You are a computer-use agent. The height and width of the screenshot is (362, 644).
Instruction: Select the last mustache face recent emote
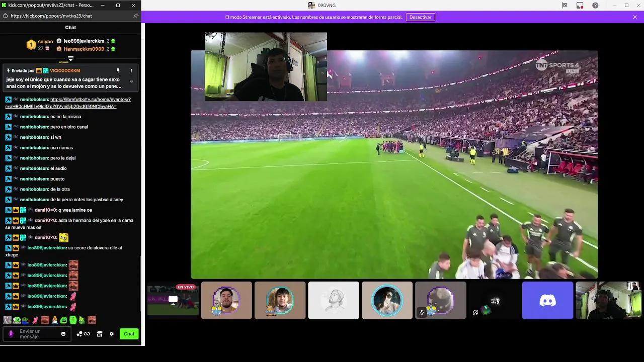92,320
